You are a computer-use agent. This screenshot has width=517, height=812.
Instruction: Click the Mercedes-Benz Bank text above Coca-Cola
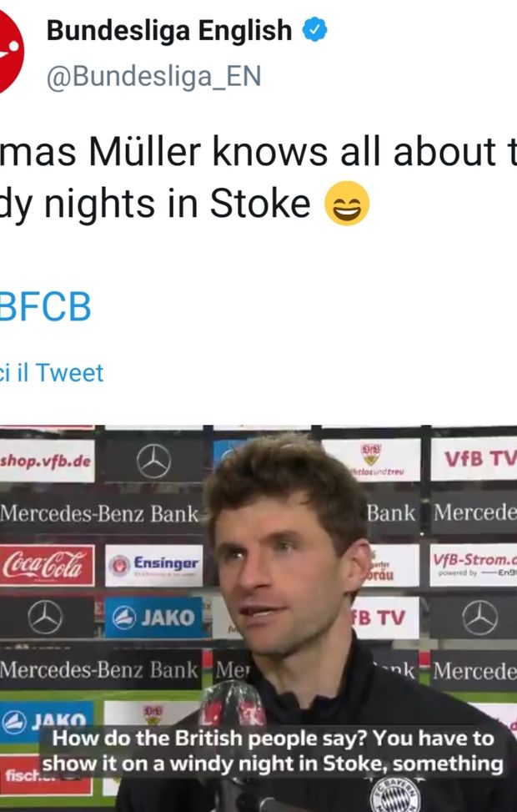click(x=100, y=512)
